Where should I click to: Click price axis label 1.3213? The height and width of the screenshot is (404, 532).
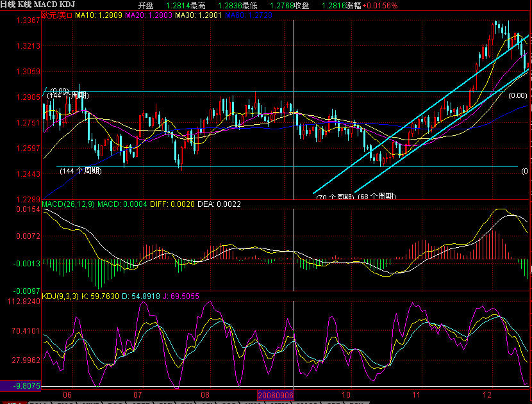pyautogui.click(x=28, y=45)
